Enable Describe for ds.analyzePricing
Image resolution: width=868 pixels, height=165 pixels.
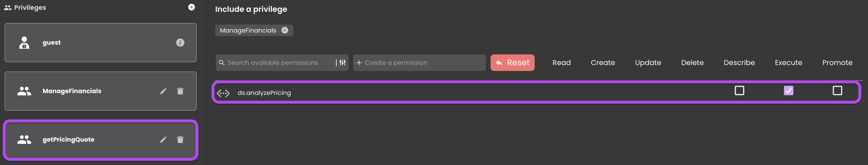pos(739,90)
